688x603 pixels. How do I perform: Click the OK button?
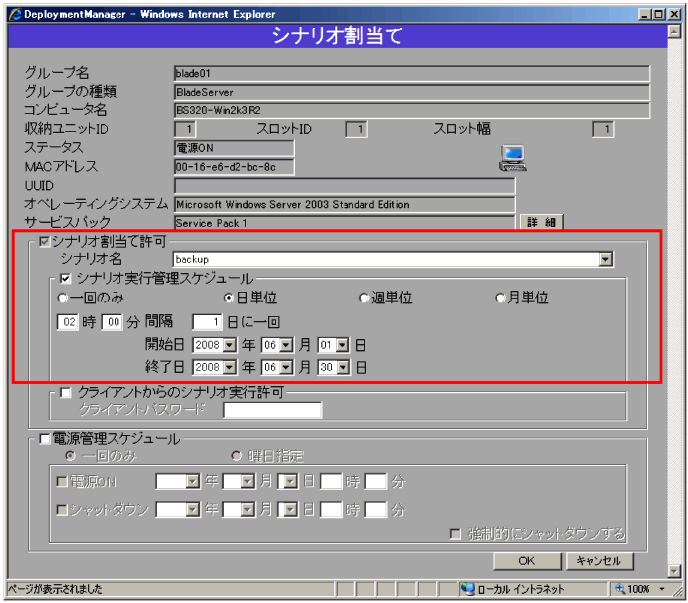coord(527,561)
